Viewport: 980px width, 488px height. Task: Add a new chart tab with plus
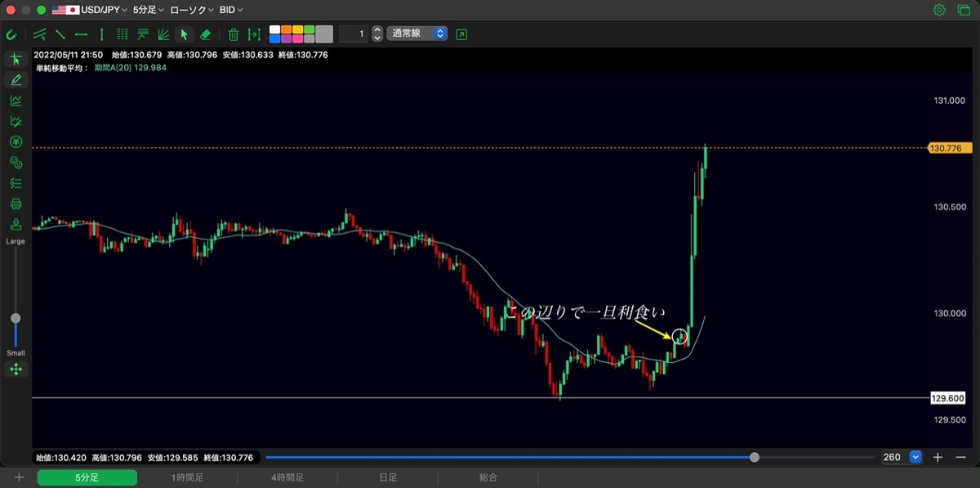click(x=19, y=477)
